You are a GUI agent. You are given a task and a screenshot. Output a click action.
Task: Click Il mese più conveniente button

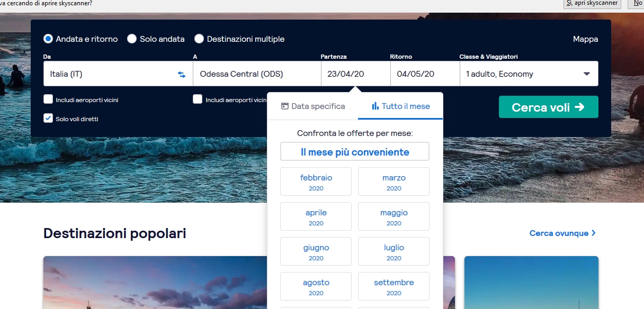point(355,152)
